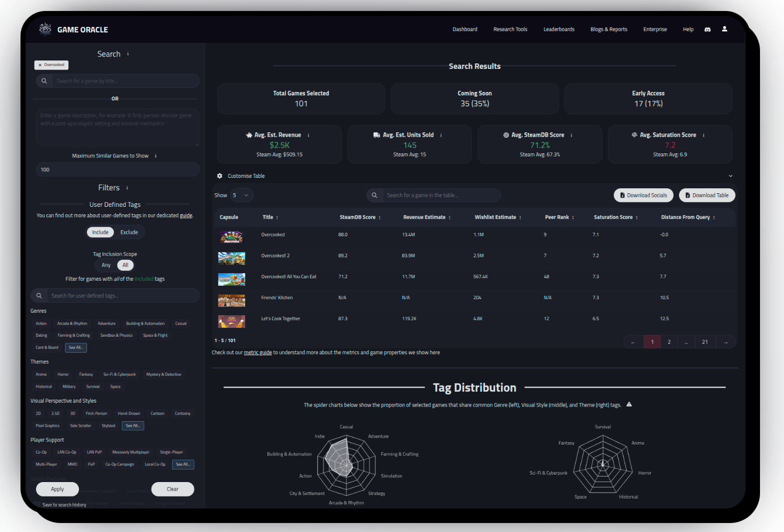The width and height of the screenshot is (784, 532).
Task: Open the user account profile icon
Action: coord(724,29)
